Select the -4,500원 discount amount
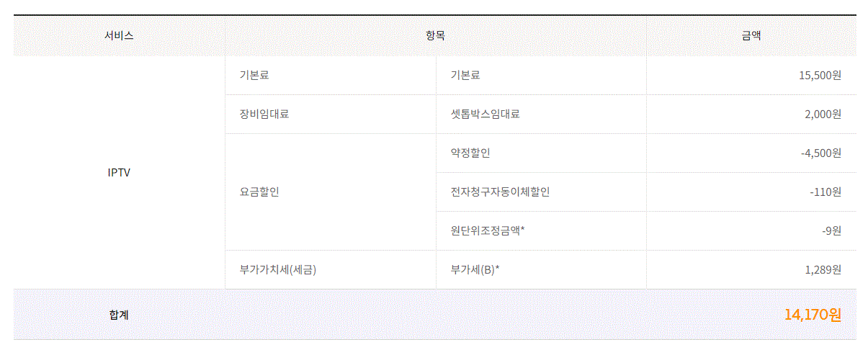 coord(820,153)
